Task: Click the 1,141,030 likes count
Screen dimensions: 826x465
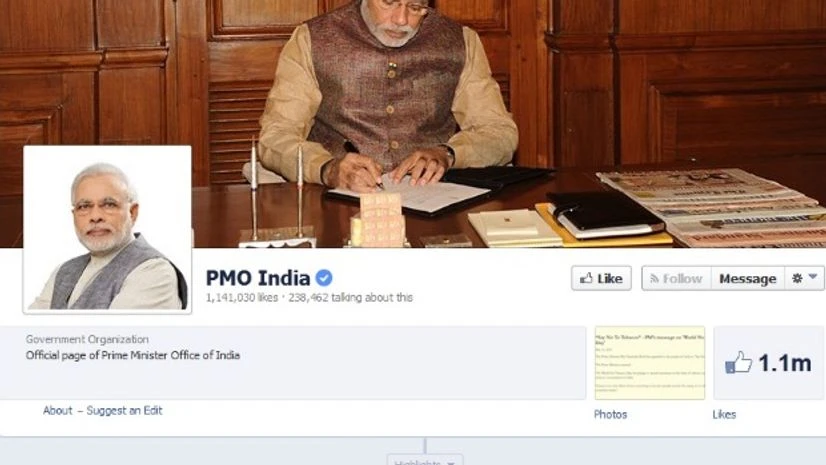Action: coord(242,298)
